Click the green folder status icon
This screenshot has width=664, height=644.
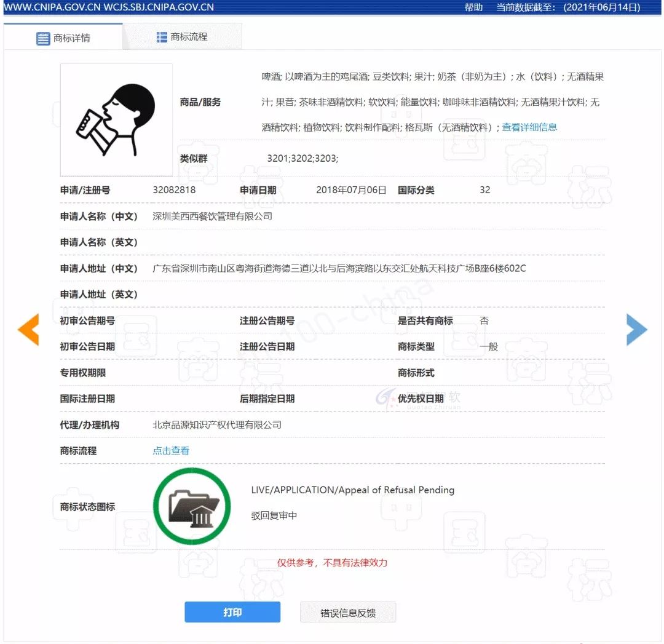click(192, 506)
